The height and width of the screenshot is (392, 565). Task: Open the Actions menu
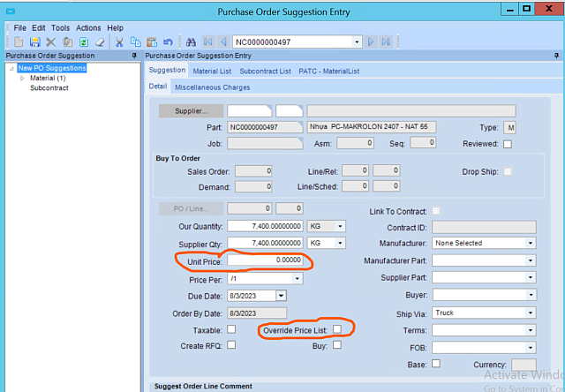88,28
